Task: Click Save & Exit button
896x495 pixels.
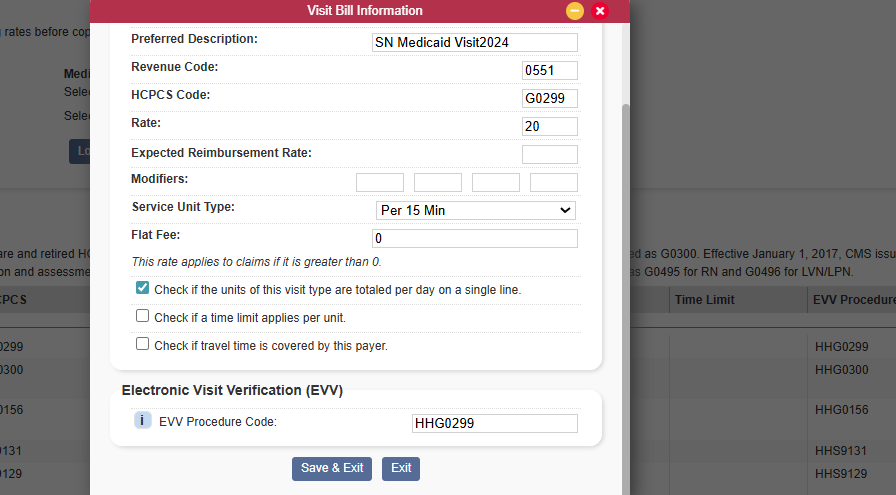Action: [x=332, y=468]
